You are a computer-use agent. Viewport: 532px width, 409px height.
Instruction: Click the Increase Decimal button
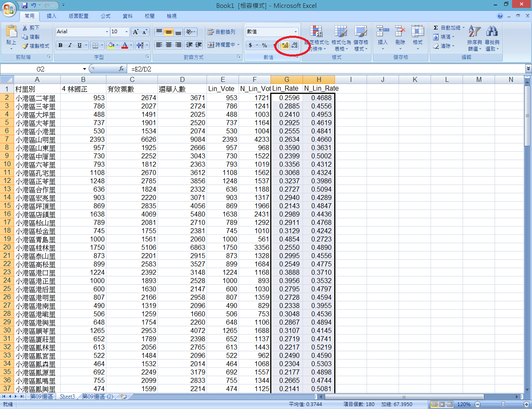(285, 45)
